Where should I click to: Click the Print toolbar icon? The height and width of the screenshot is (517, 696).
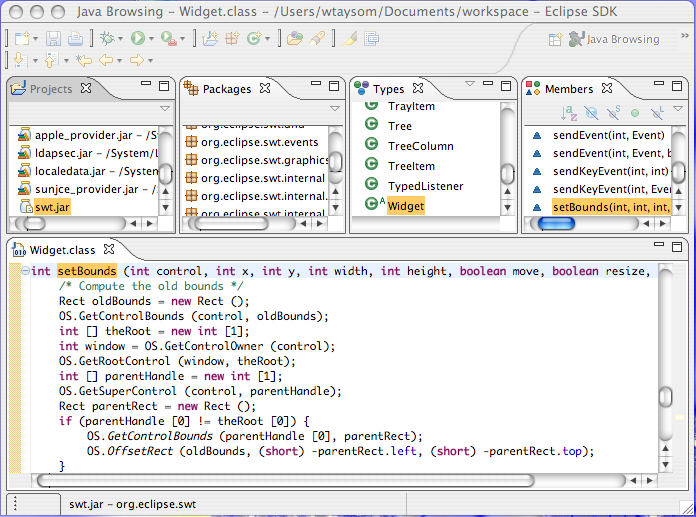[75, 39]
